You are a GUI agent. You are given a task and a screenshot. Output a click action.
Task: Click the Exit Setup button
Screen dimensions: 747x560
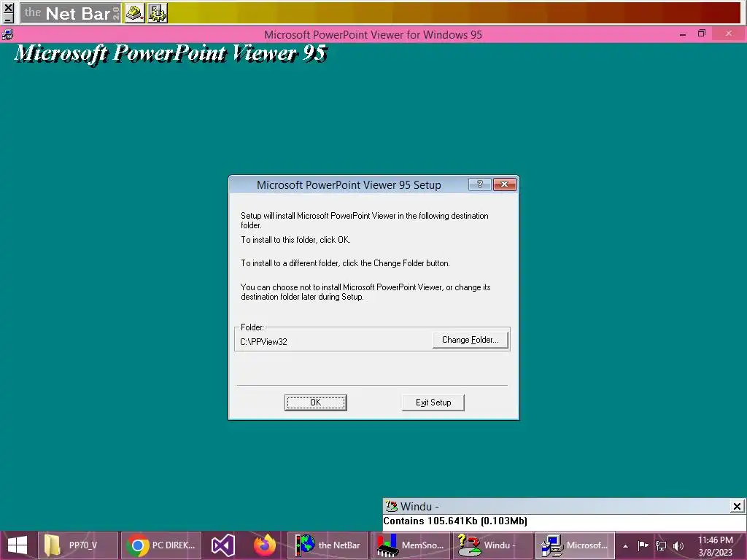tap(433, 402)
